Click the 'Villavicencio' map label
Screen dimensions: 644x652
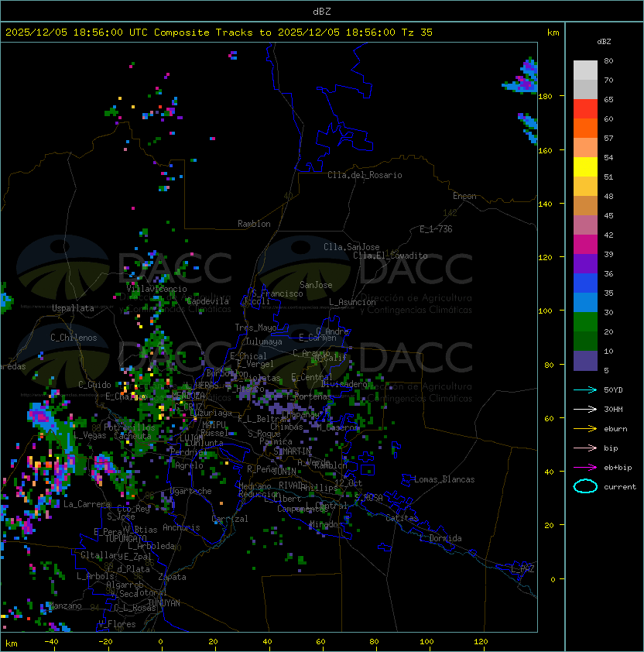(x=156, y=289)
